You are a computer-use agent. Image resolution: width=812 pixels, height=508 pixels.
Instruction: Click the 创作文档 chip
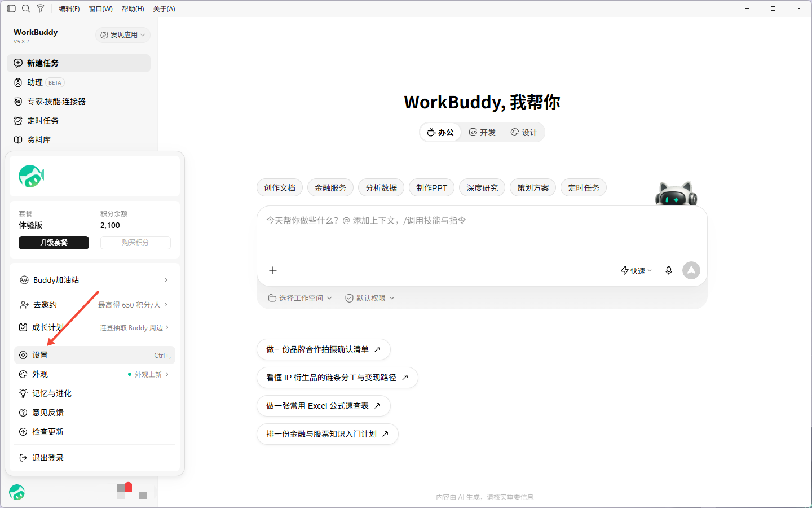pyautogui.click(x=280, y=188)
